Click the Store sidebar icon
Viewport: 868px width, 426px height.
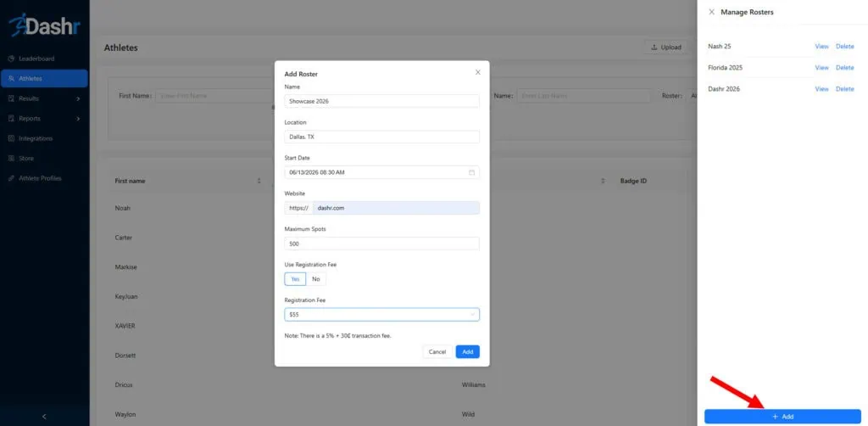pyautogui.click(x=11, y=159)
